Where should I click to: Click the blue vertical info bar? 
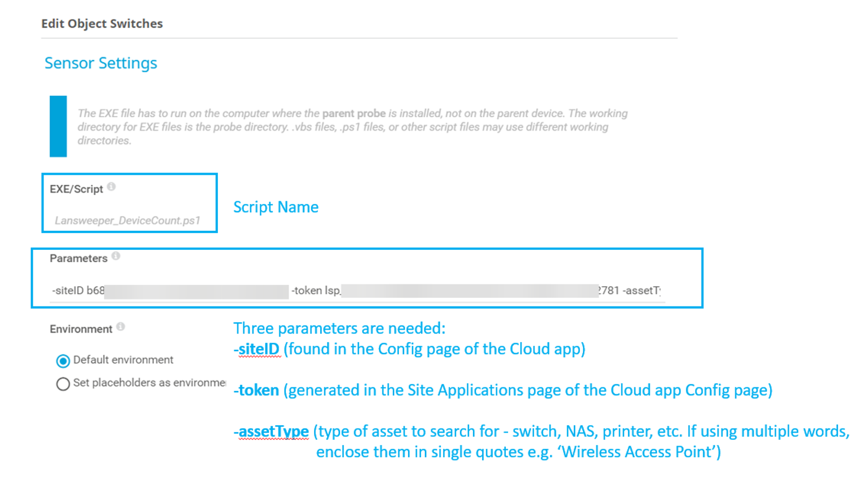tap(58, 126)
